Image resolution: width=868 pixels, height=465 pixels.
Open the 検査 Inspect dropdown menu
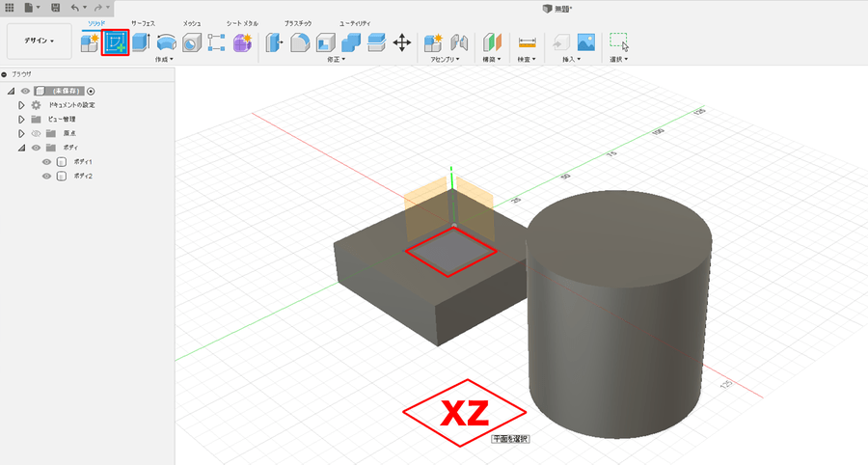pos(527,59)
